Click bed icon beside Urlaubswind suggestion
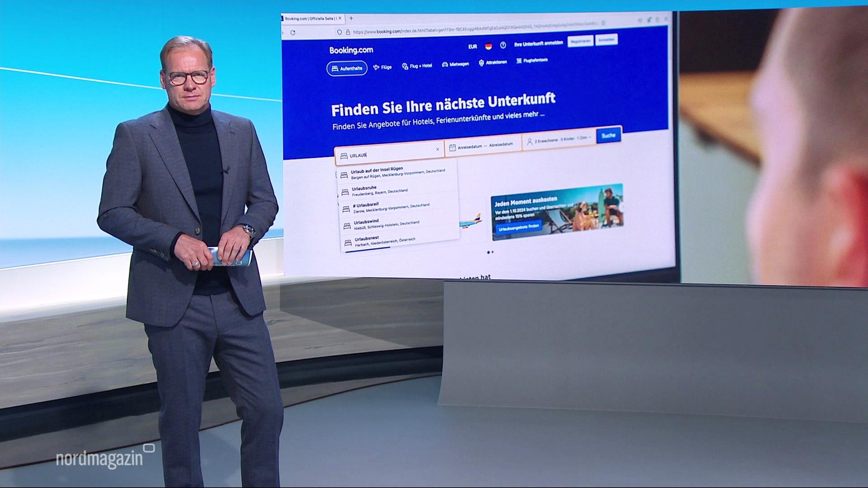The image size is (868, 488). click(347, 226)
